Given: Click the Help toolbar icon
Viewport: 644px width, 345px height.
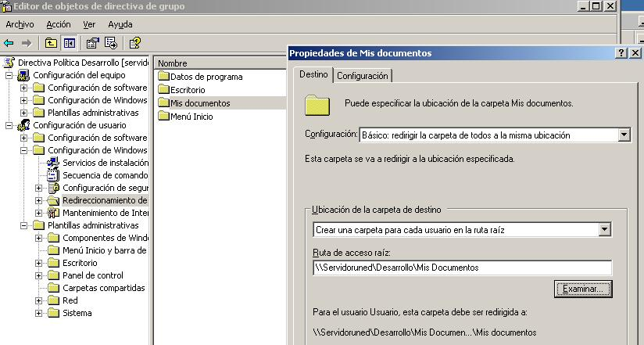Looking at the screenshot, I should pos(134,43).
